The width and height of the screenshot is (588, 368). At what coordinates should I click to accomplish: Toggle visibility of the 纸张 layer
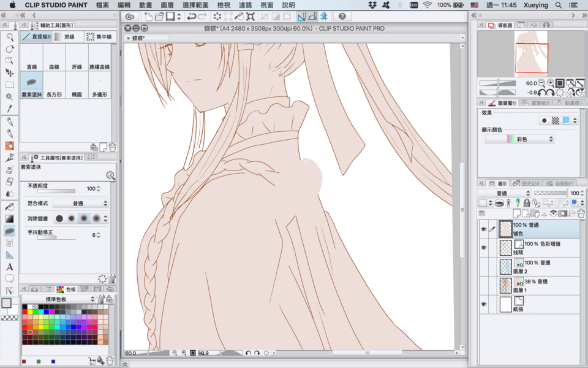483,304
